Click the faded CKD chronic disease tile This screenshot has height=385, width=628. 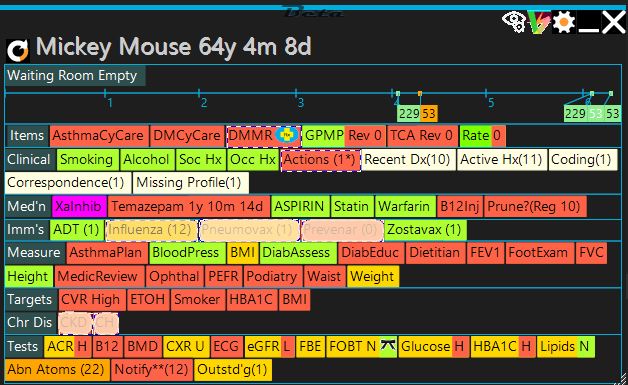pyautogui.click(x=75, y=323)
